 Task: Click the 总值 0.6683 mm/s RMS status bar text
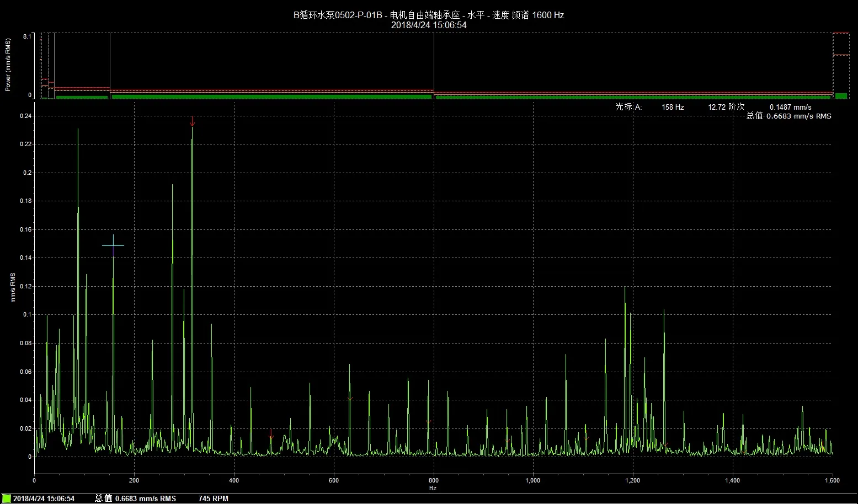[x=135, y=498]
